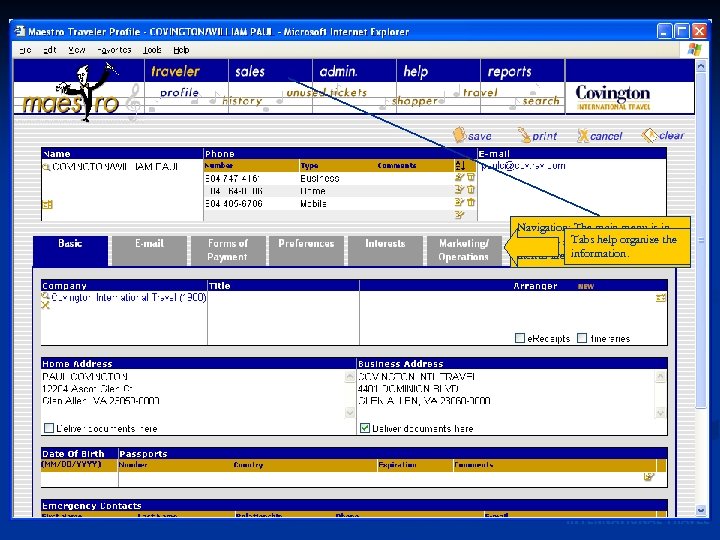Edit the Mobile phone number row
This screenshot has width=720, height=540.
pos(459,202)
